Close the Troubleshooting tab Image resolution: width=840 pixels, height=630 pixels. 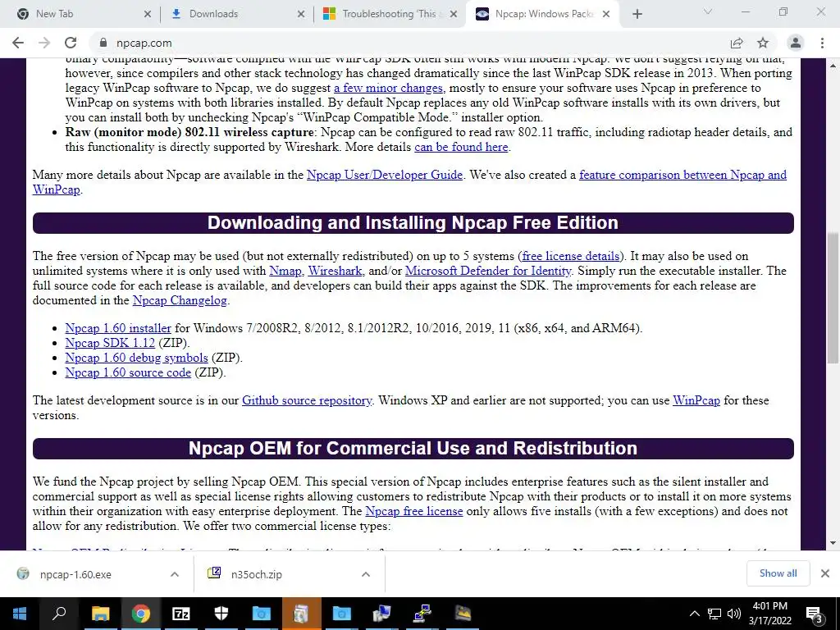(453, 14)
